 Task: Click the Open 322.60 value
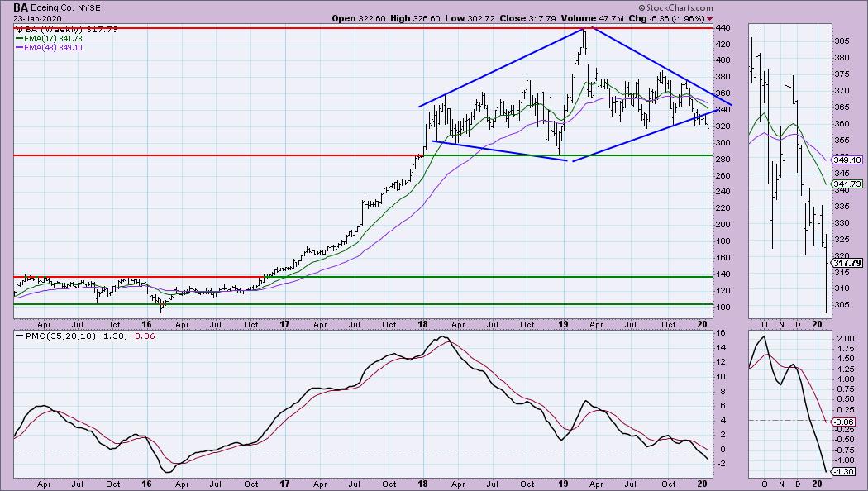[x=358, y=18]
